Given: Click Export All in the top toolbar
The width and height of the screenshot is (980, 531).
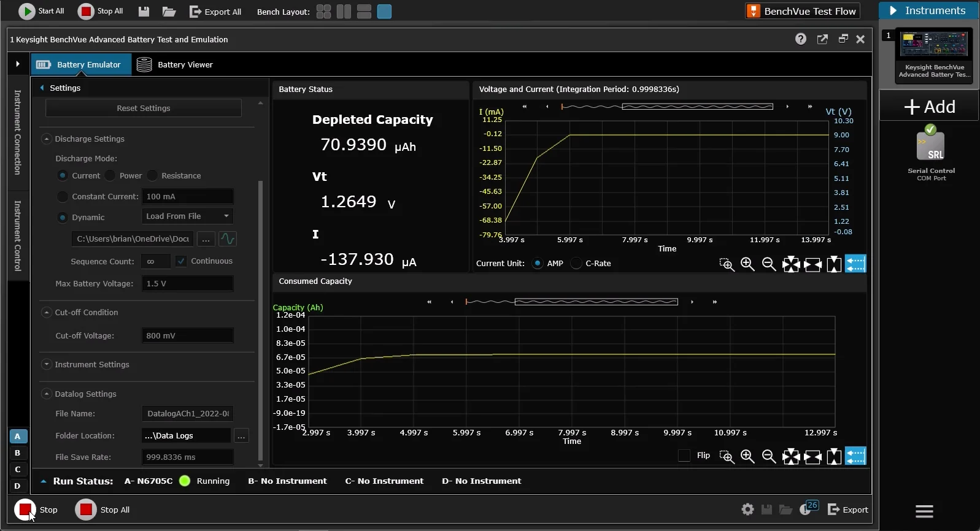Looking at the screenshot, I should click(x=215, y=12).
